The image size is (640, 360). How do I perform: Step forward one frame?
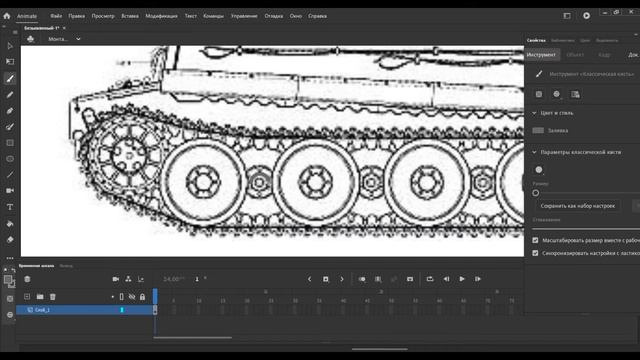pyautogui.click(x=478, y=279)
